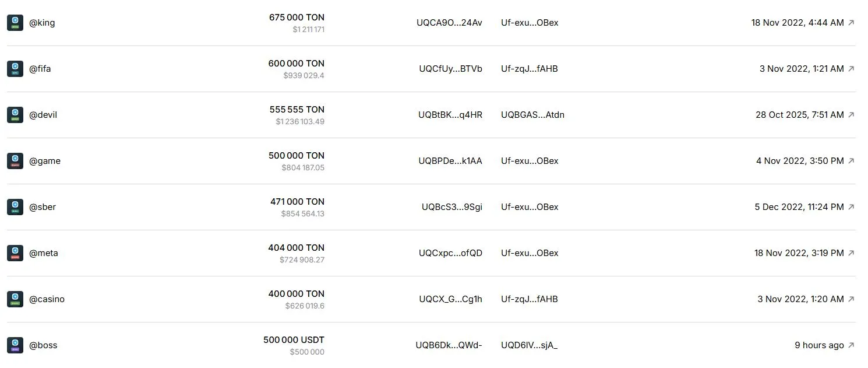Image resolution: width=868 pixels, height=368 pixels.
Task: Click the @boss username avatar icon
Action: [x=15, y=345]
